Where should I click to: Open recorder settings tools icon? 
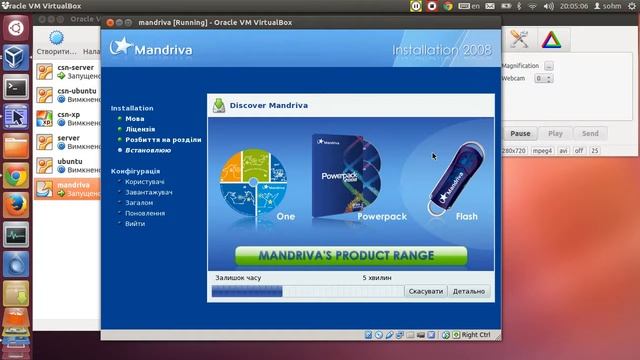tap(519, 40)
